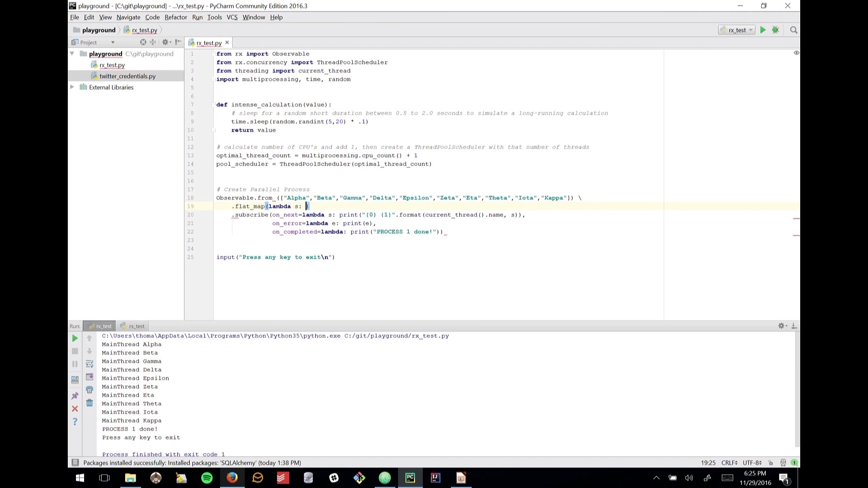Run rx_test with the green toolbar arrow

click(x=763, y=30)
